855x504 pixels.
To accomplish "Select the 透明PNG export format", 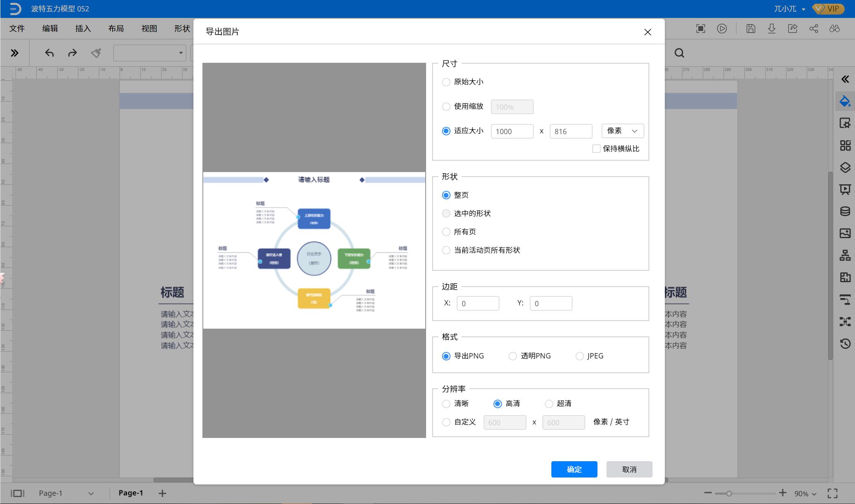I will point(513,356).
